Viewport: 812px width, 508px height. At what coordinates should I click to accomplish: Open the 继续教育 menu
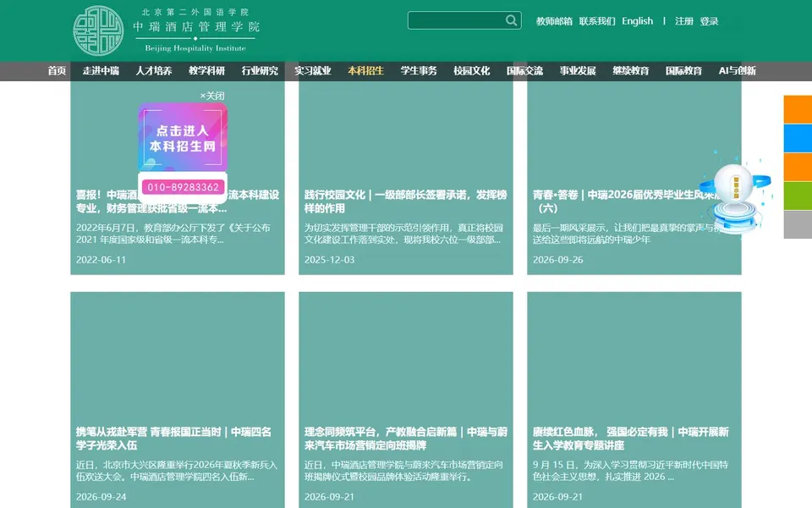(631, 71)
